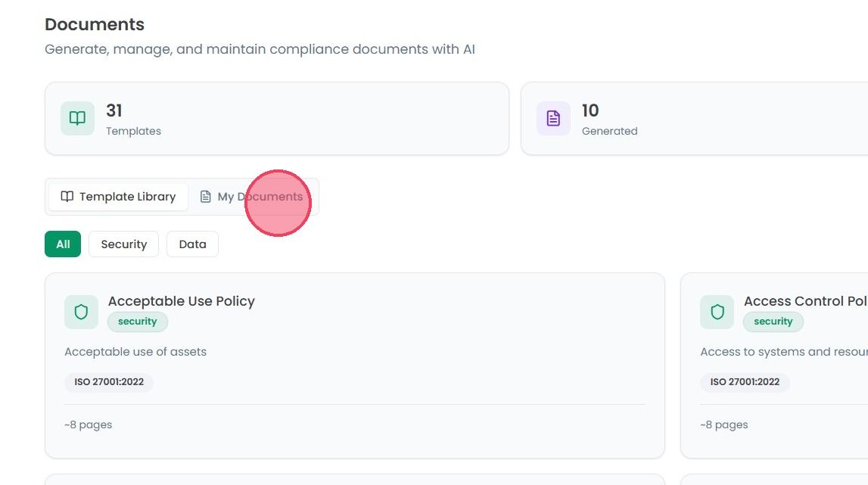Click the security tag on Acceptable Use Policy
This screenshot has width=868, height=485.
[x=137, y=322]
